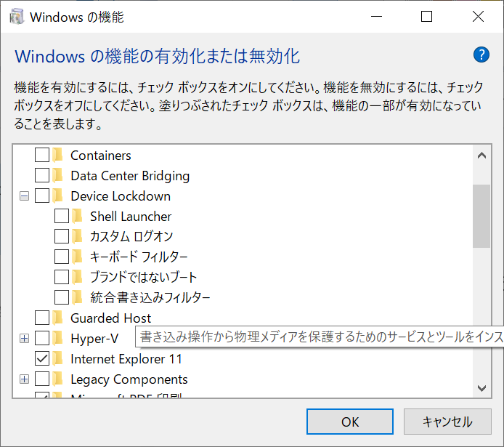Expand the Legacy Components tree node
Viewport: 504px width, 447px height.
(25, 379)
